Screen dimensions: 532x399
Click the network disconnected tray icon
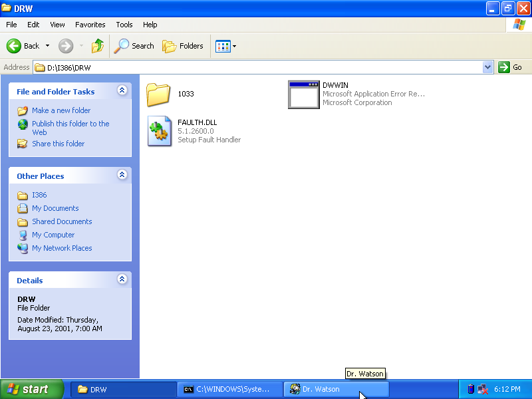tap(483, 389)
